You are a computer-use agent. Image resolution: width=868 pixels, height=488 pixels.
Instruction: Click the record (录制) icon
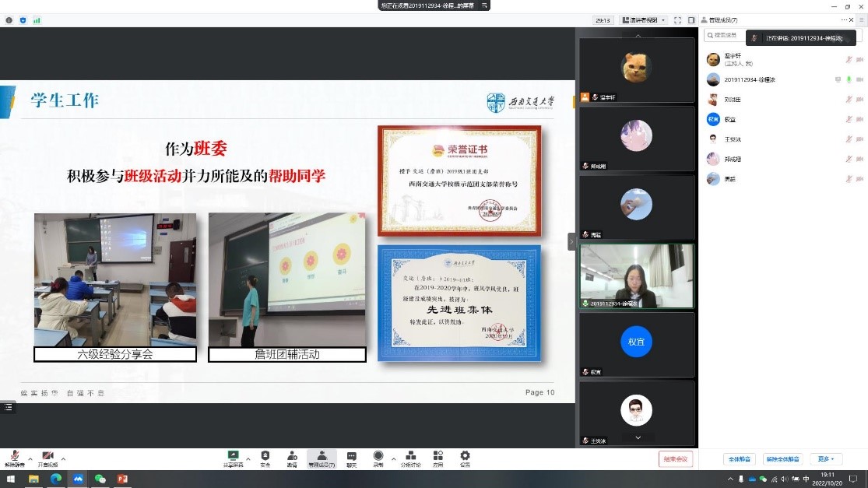(378, 458)
